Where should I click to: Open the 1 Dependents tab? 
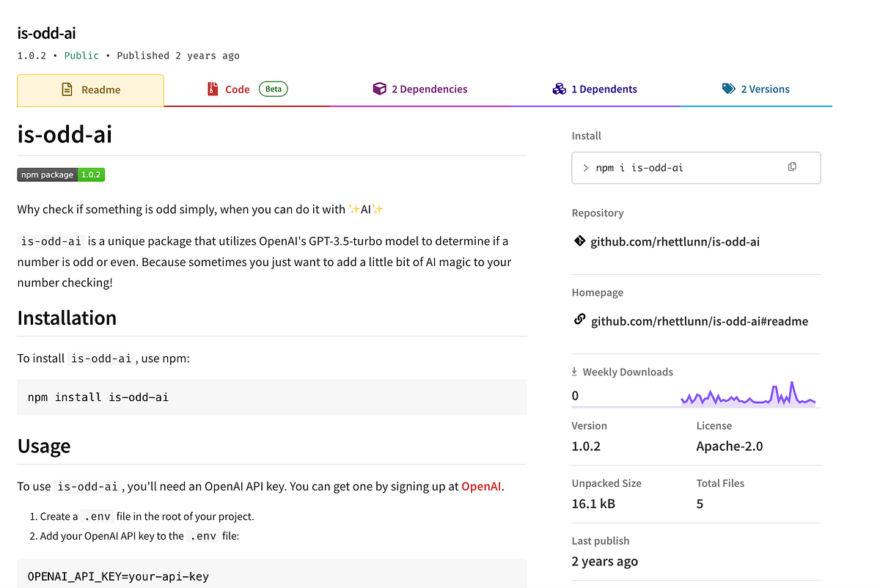point(595,89)
